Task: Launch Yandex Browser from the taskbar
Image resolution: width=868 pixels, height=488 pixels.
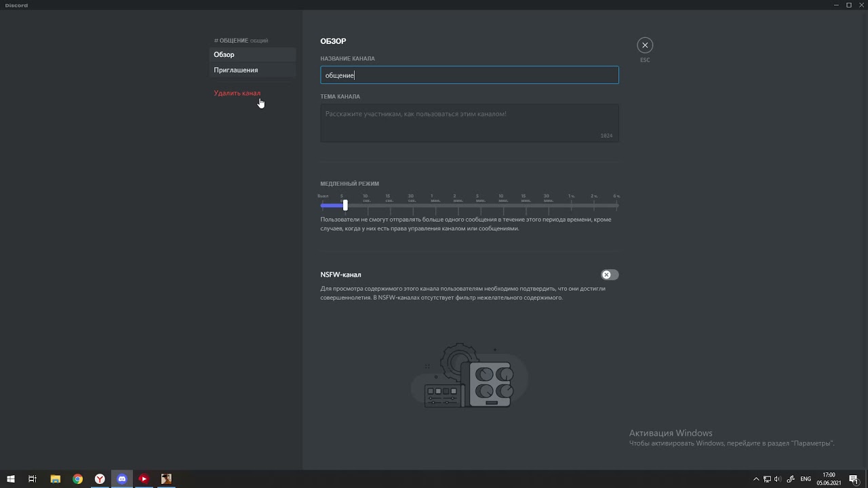Action: 100,479
